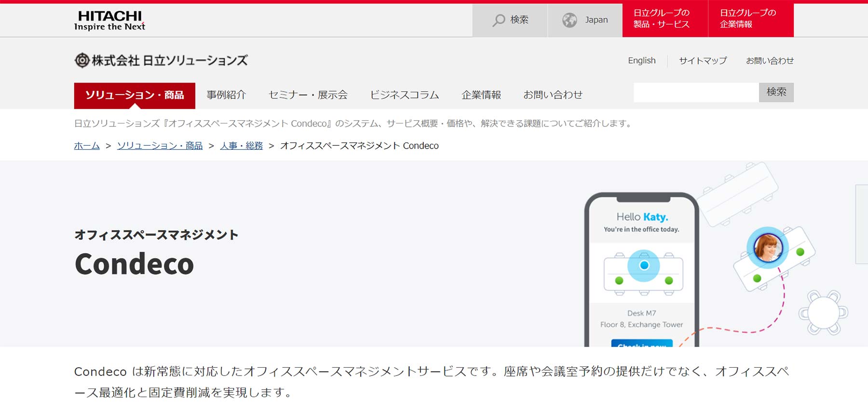Screen dimensions: 868x417
Task: Click the gray 検索 submit button
Action: coord(776,92)
